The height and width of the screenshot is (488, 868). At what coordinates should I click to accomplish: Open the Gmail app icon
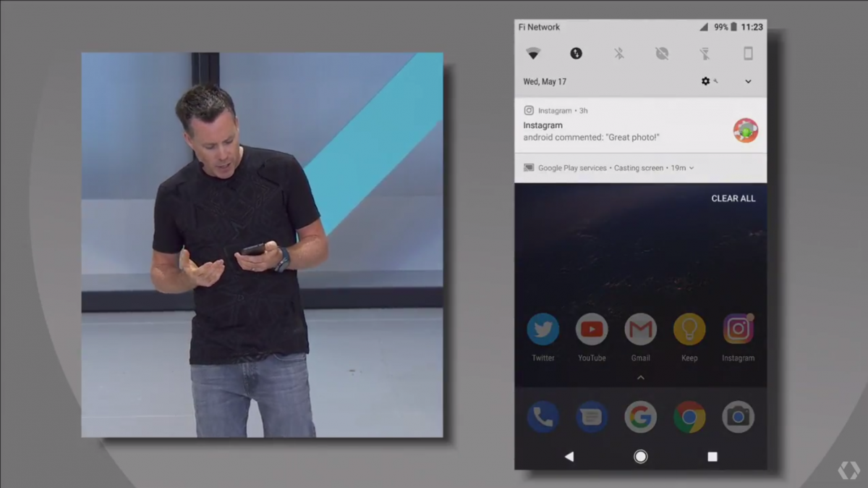[x=640, y=329]
